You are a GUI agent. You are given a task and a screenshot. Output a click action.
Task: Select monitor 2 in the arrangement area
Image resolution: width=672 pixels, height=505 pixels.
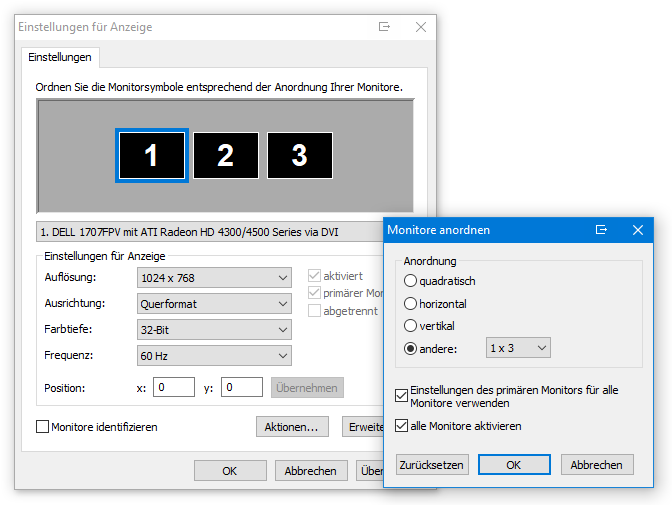pyautogui.click(x=226, y=155)
